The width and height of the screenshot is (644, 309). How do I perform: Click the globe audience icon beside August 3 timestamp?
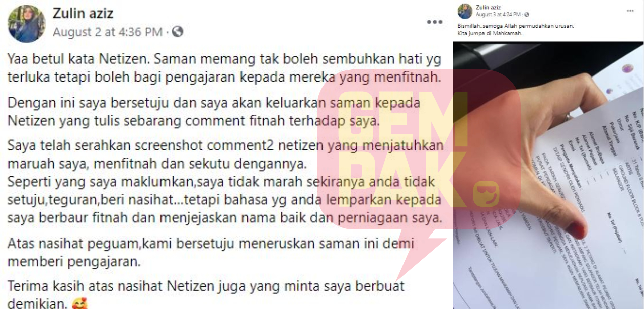pyautogui.click(x=527, y=15)
